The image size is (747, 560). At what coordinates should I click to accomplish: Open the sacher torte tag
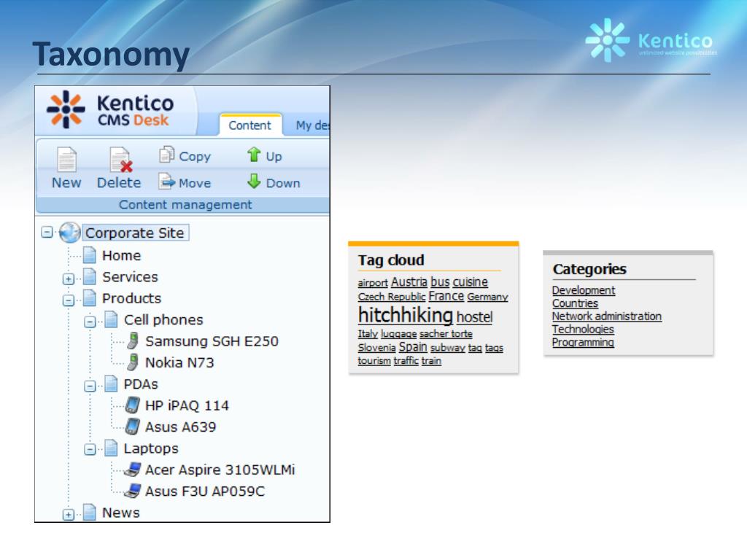[446, 334]
